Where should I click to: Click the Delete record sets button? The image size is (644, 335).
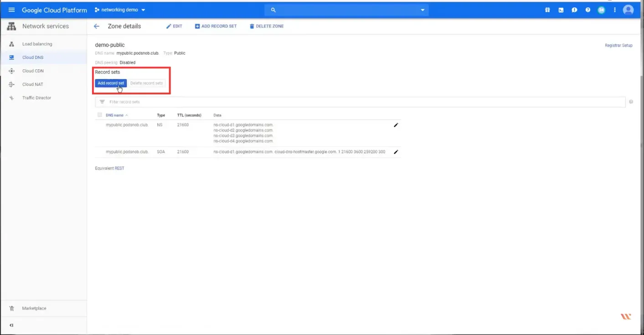point(146,83)
